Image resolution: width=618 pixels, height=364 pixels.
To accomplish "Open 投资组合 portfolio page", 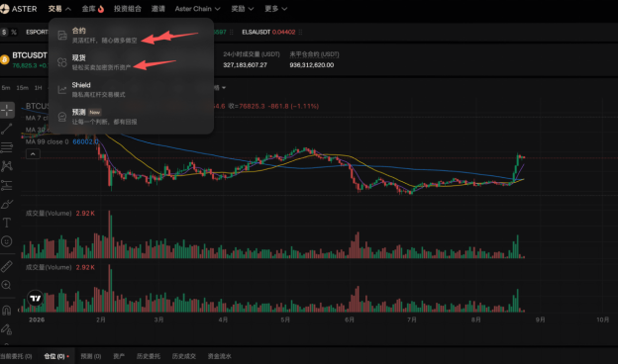I will pyautogui.click(x=128, y=9).
